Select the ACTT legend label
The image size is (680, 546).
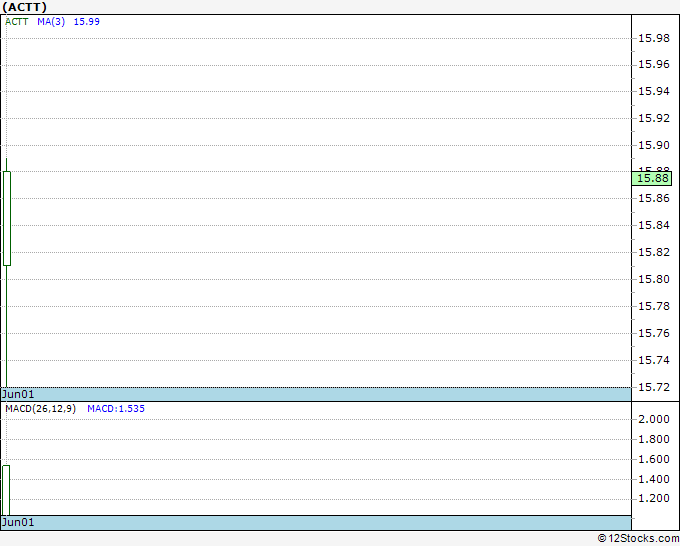click(x=16, y=22)
